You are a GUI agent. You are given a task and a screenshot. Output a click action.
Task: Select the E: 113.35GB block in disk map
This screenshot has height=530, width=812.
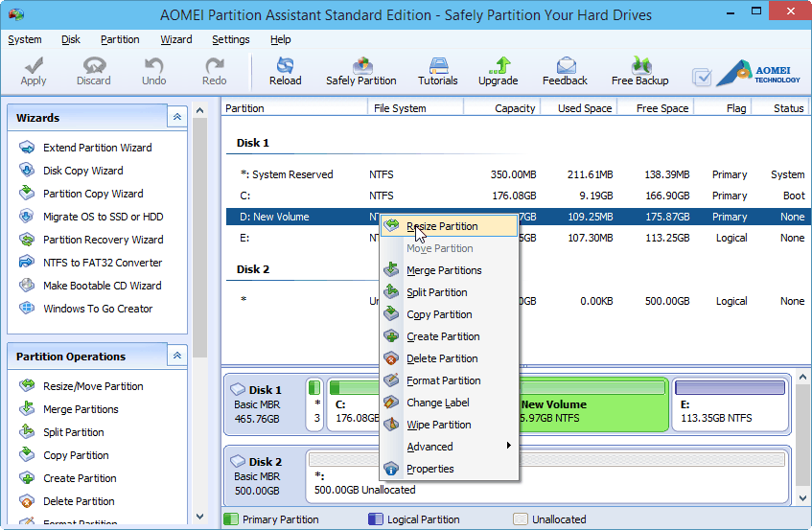pyautogui.click(x=731, y=404)
